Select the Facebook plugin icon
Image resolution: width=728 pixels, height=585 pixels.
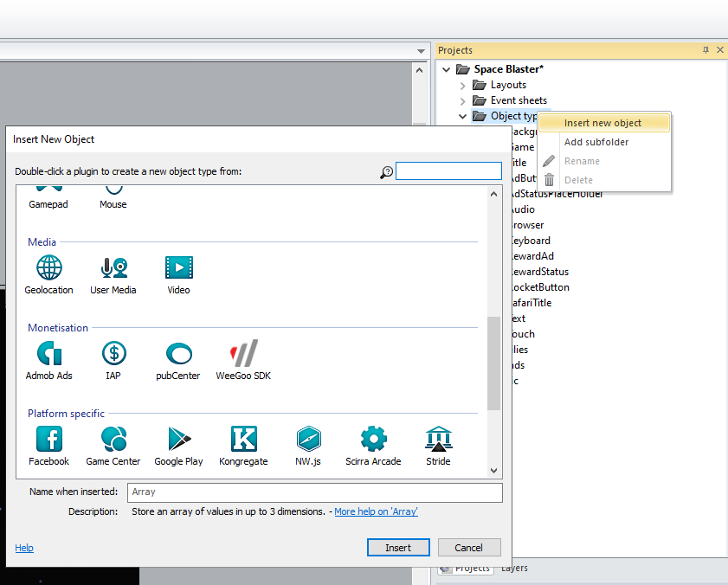coord(49,439)
